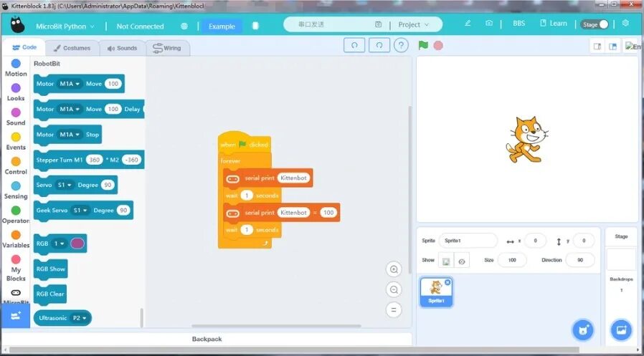Zoom out the workspace

(394, 290)
